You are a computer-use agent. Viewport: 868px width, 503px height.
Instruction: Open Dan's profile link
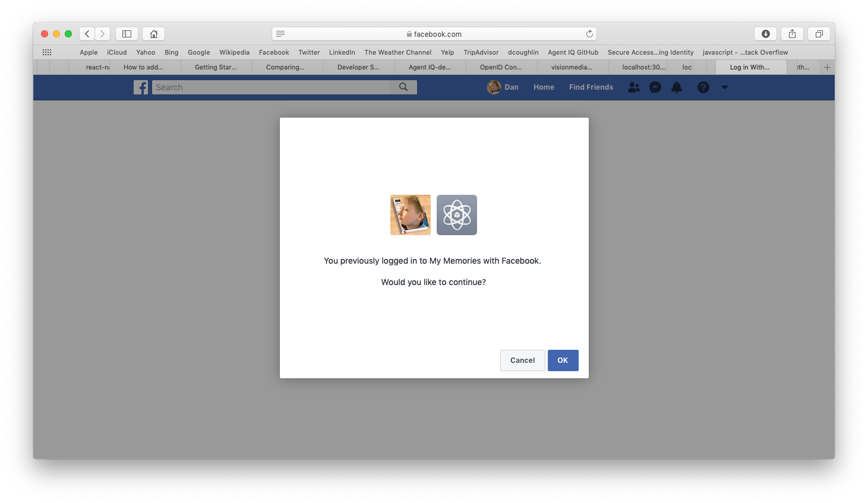pyautogui.click(x=503, y=87)
